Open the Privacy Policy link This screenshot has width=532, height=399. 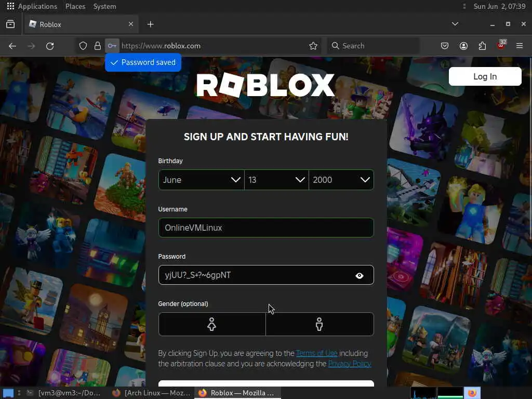(350, 364)
